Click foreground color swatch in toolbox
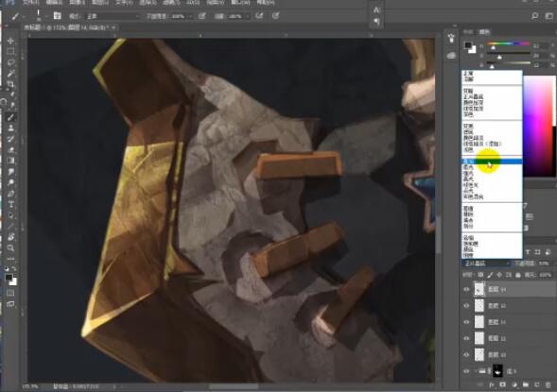This screenshot has width=557, height=392. coord(9,278)
